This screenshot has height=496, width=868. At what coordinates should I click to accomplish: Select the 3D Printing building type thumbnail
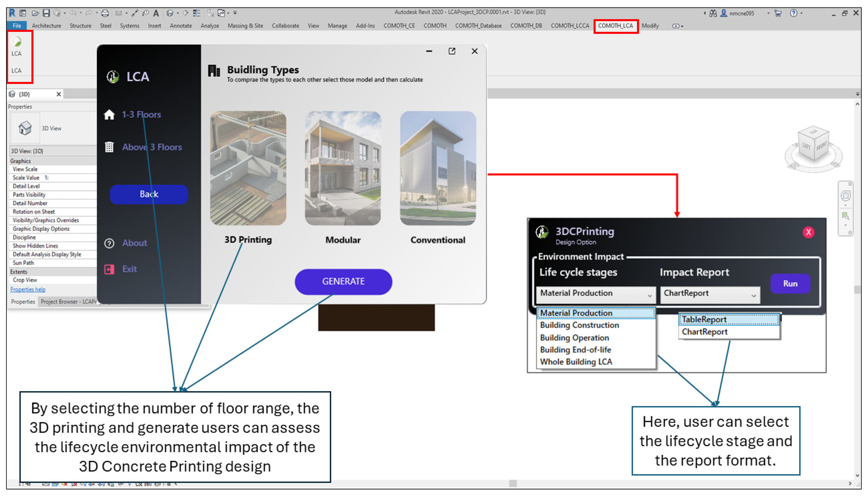(x=248, y=168)
